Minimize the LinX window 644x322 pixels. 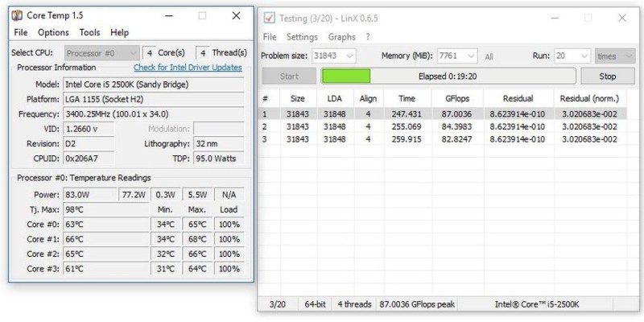coord(555,18)
